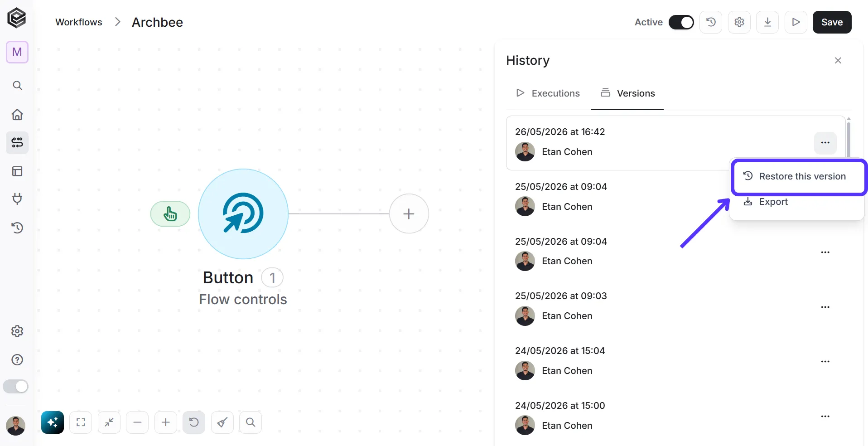The width and height of the screenshot is (868, 446).
Task: Open workflow settings gear in top toolbar
Action: point(739,22)
